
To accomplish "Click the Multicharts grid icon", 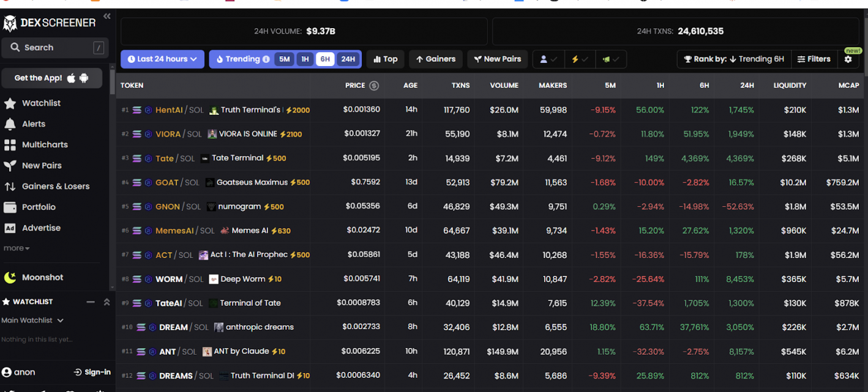I will (10, 145).
